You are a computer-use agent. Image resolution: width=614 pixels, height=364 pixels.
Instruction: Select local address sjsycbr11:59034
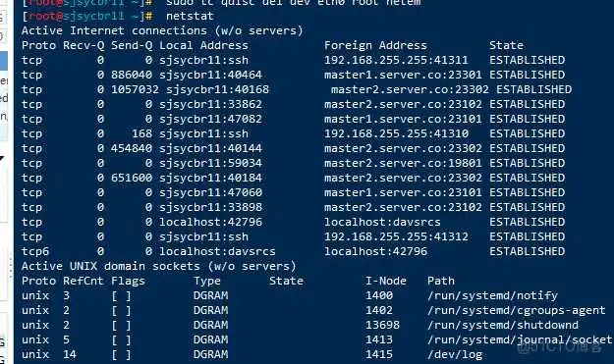(x=210, y=164)
